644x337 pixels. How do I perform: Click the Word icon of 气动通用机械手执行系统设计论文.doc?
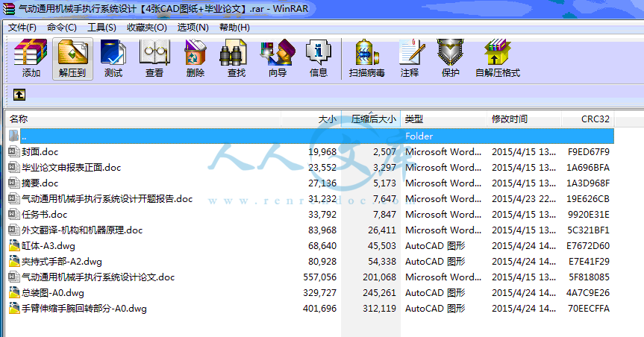click(14, 277)
